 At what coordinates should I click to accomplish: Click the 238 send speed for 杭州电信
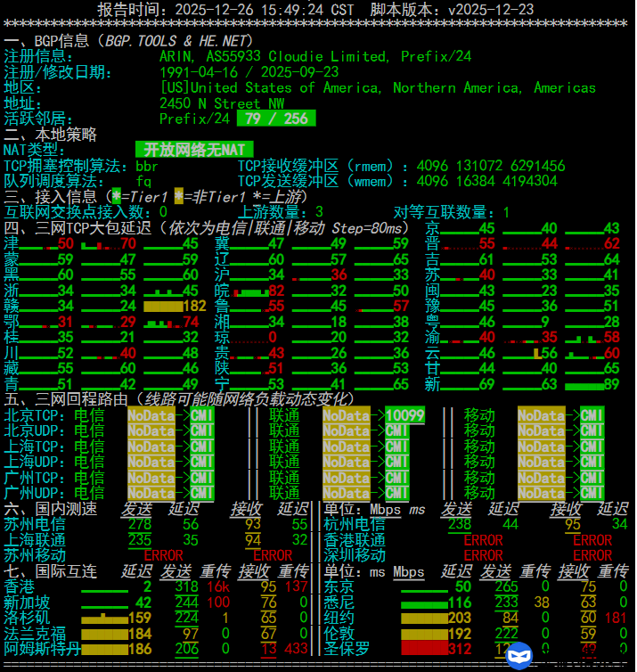coord(460,524)
